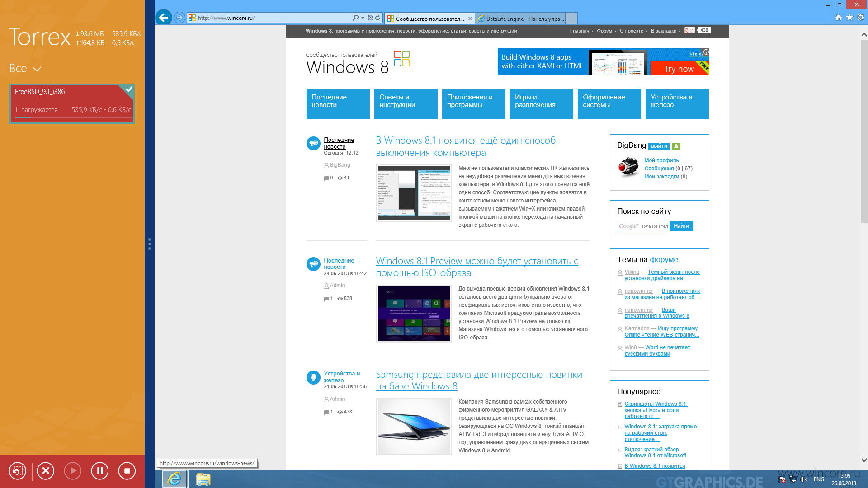Click the Windows 8 community site logo
This screenshot has width=868, height=488.
click(x=358, y=63)
